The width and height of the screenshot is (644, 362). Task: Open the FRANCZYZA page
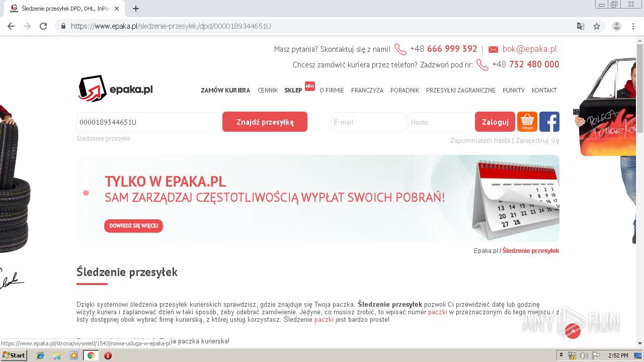[x=367, y=90]
